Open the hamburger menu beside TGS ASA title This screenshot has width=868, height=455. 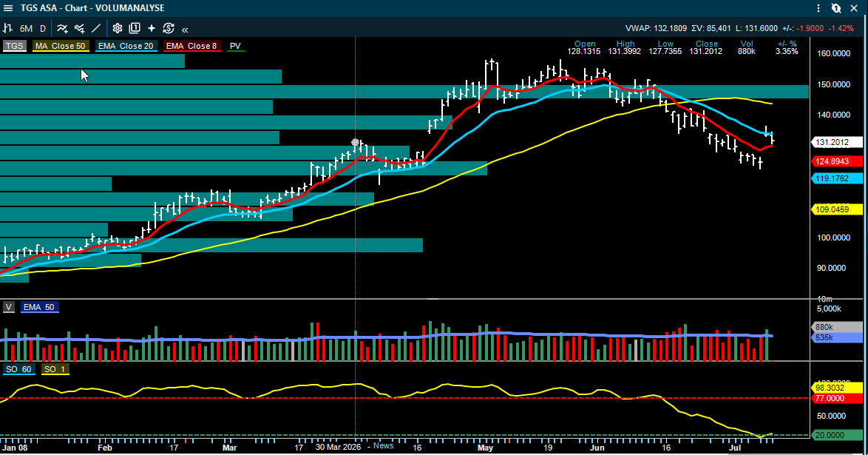[x=7, y=7]
